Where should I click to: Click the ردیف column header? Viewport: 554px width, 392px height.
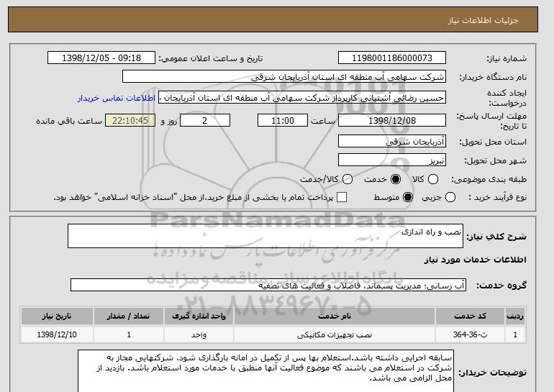coord(514,316)
